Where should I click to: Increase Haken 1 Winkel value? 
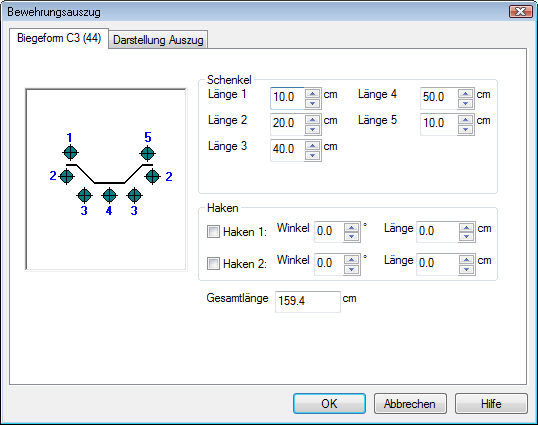click(351, 228)
